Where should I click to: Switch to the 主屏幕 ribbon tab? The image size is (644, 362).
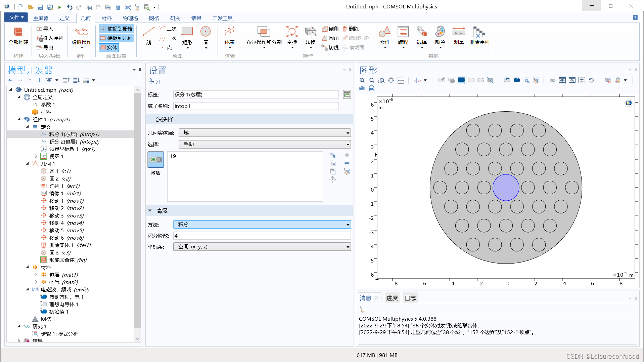coord(41,18)
